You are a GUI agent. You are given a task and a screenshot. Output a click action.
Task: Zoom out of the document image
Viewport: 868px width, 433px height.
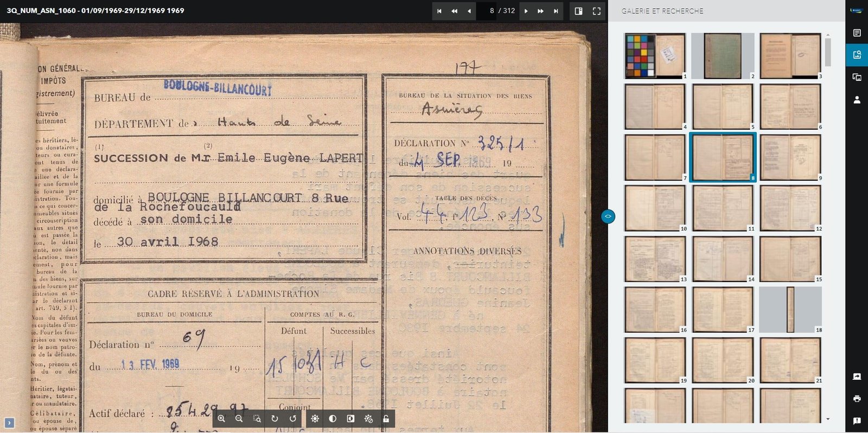pos(239,418)
